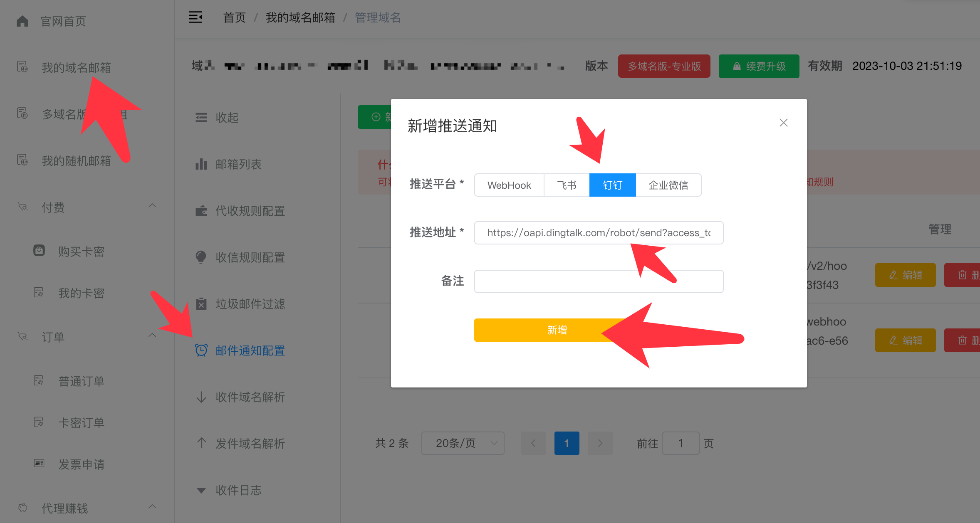Select 钉钉 as push platform
The height and width of the screenshot is (523, 980).
pyautogui.click(x=613, y=185)
